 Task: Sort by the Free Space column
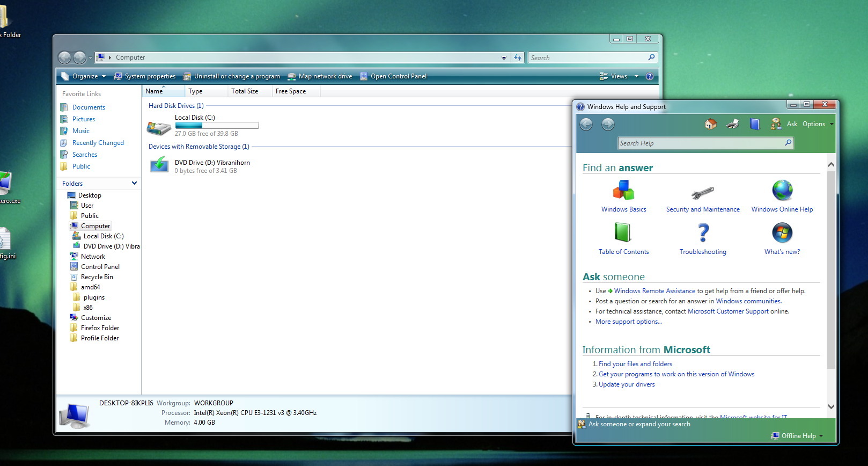coord(296,91)
